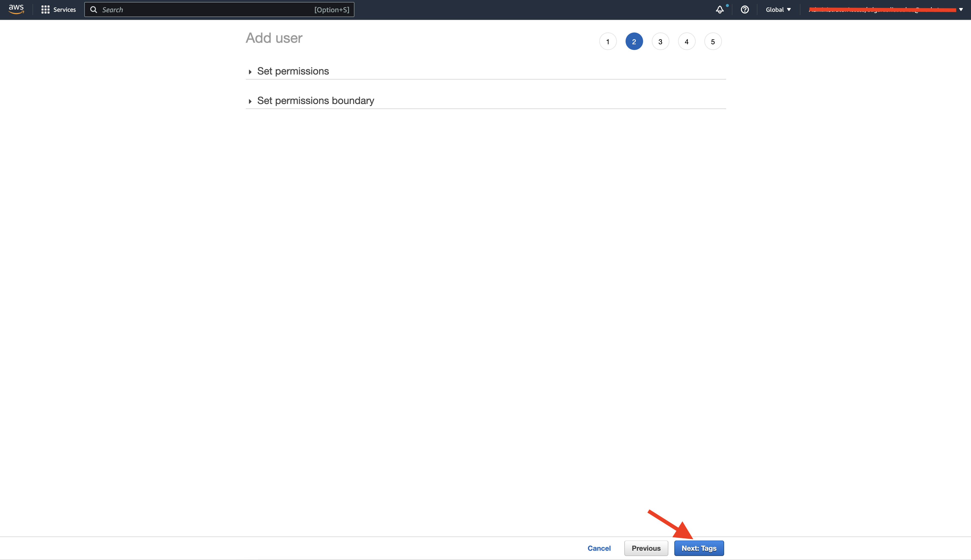Screen dimensions: 971x560
Task: Open the Global region dropdown
Action: pyautogui.click(x=778, y=9)
